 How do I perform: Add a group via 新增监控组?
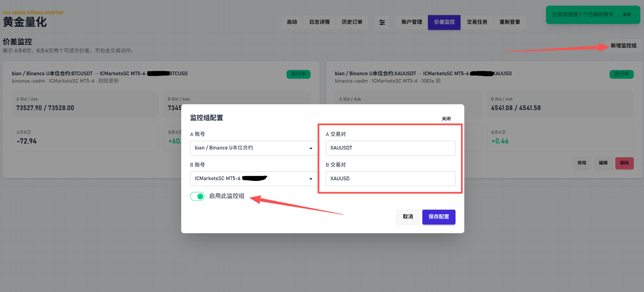point(623,45)
